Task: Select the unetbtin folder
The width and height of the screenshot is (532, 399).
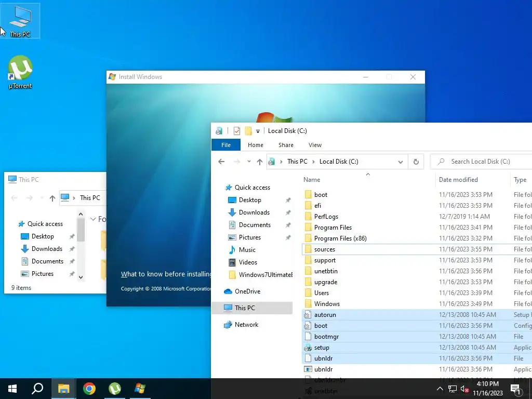Action: [x=417, y=271]
